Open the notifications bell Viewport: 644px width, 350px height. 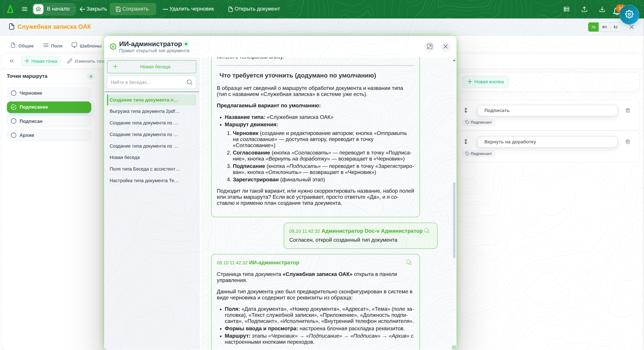[616, 11]
